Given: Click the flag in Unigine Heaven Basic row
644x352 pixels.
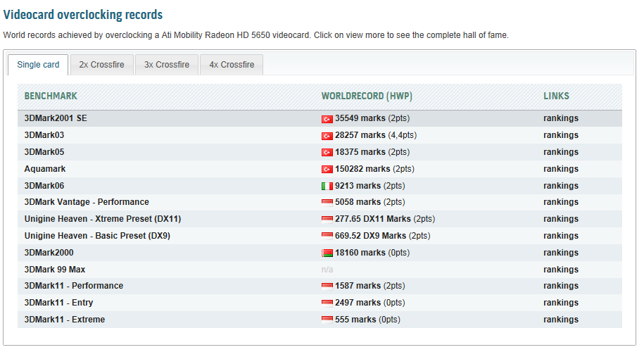Looking at the screenshot, I should point(327,237).
